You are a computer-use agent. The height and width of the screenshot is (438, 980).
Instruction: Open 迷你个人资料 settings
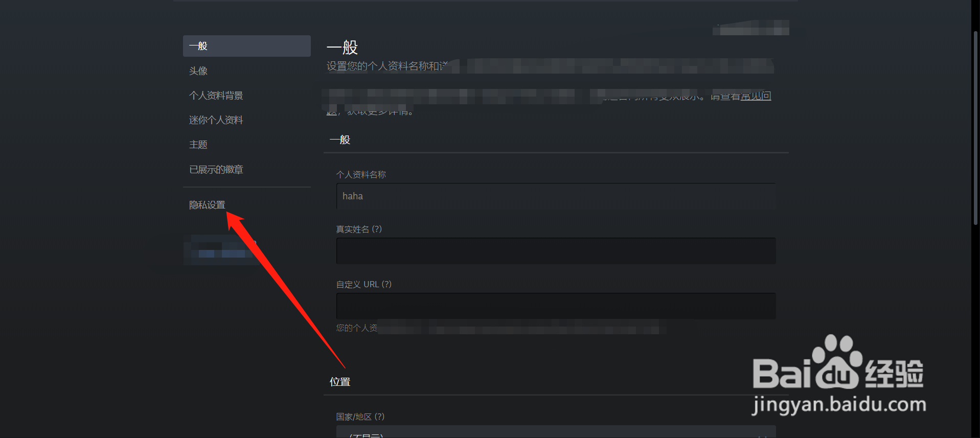point(216,120)
